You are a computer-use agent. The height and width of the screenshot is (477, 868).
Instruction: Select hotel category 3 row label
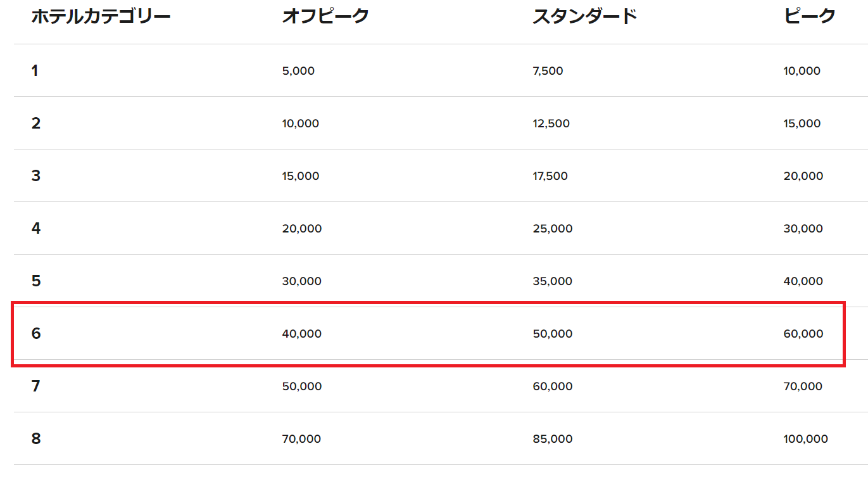coord(36,176)
